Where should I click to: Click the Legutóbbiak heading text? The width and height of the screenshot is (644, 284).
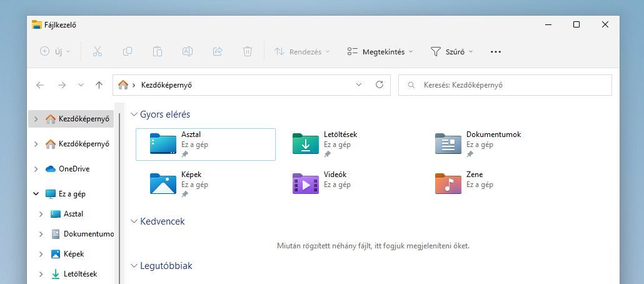166,265
